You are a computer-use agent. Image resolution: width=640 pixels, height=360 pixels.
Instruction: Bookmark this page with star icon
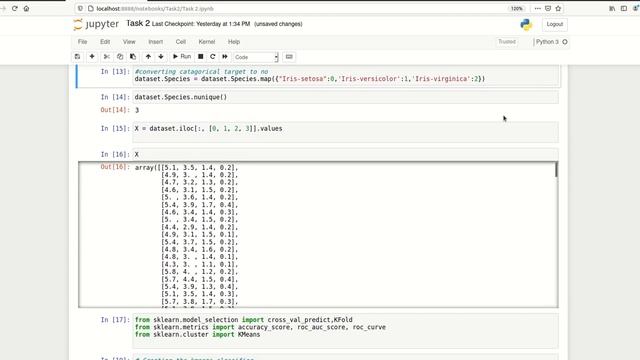click(558, 8)
